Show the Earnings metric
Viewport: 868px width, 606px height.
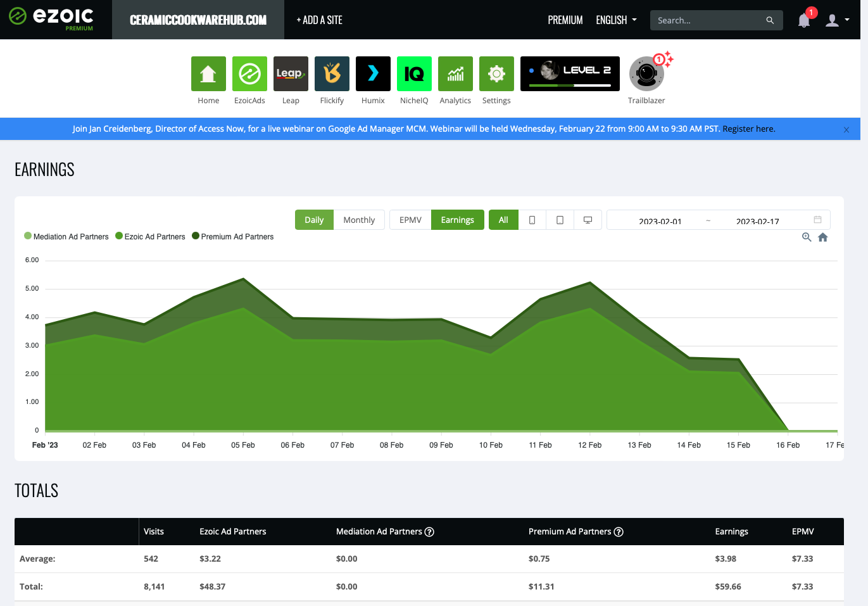(458, 220)
